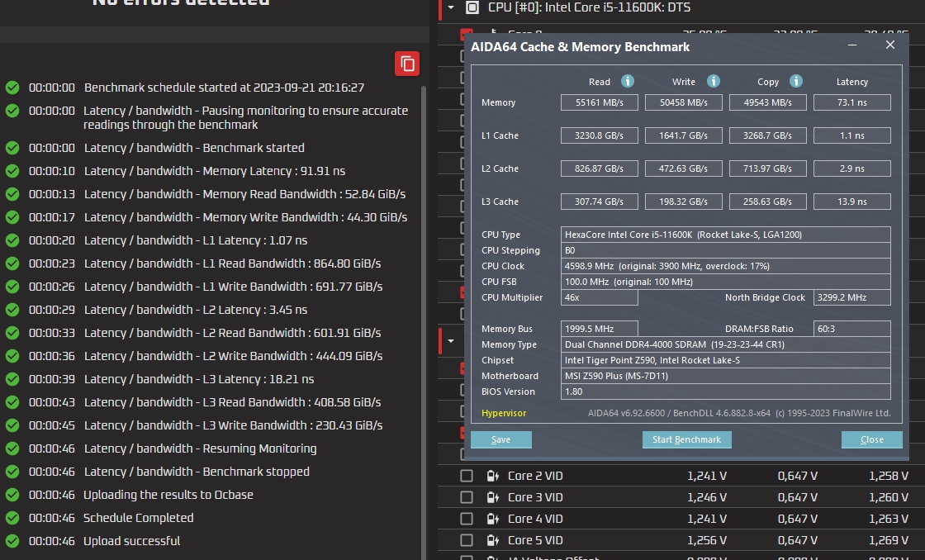This screenshot has height=560, width=925.
Task: Click the voltage sensor icon beside Core 5 VID
Action: pyautogui.click(x=491, y=539)
